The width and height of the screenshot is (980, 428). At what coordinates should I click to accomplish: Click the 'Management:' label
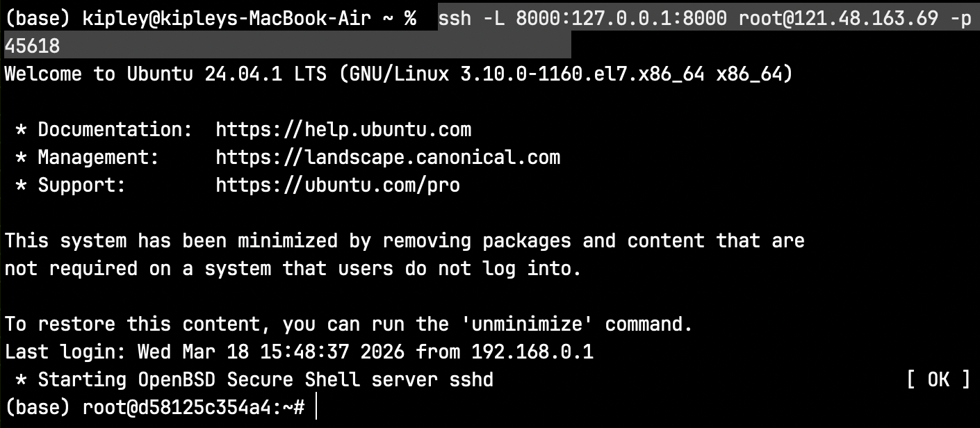[98, 158]
